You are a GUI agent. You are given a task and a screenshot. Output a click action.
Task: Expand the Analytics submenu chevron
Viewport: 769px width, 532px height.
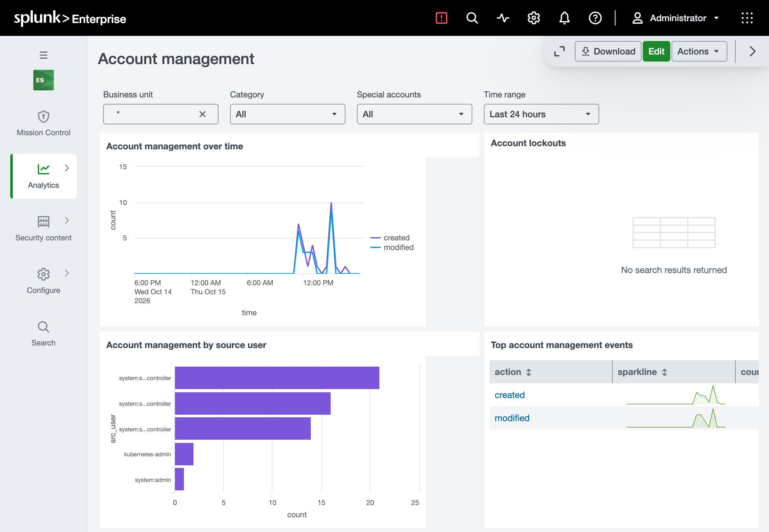(x=67, y=168)
